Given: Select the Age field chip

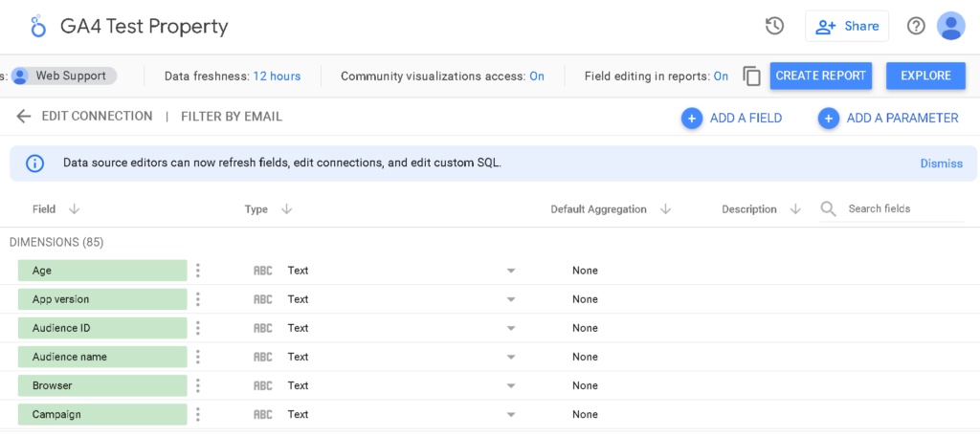Looking at the screenshot, I should click(x=102, y=271).
